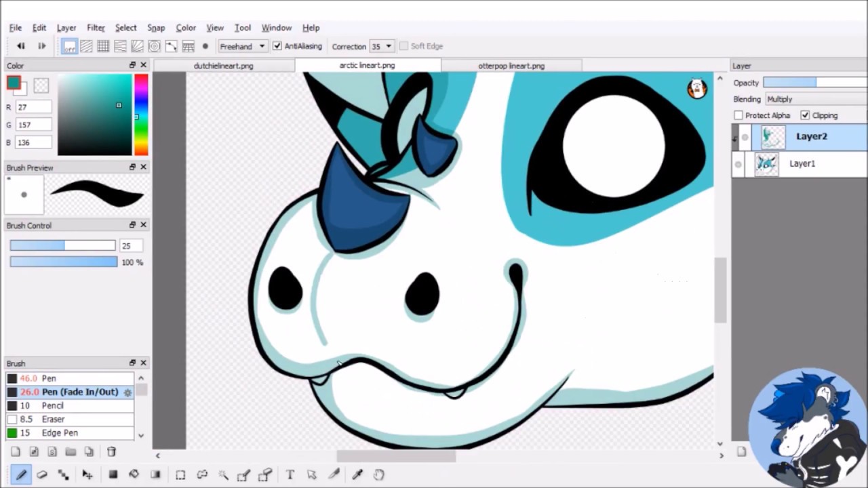The image size is (868, 488).
Task: Select the Eyedropper tool
Action: [357, 474]
